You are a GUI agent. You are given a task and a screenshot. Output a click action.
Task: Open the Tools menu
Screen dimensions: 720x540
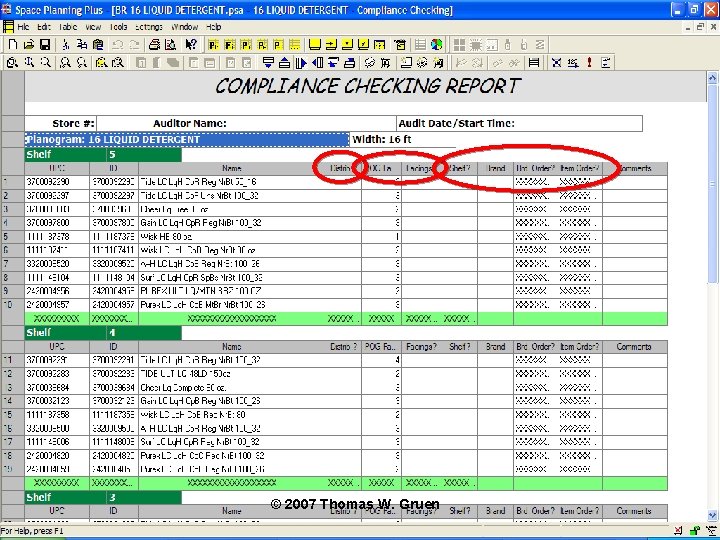(x=118, y=27)
